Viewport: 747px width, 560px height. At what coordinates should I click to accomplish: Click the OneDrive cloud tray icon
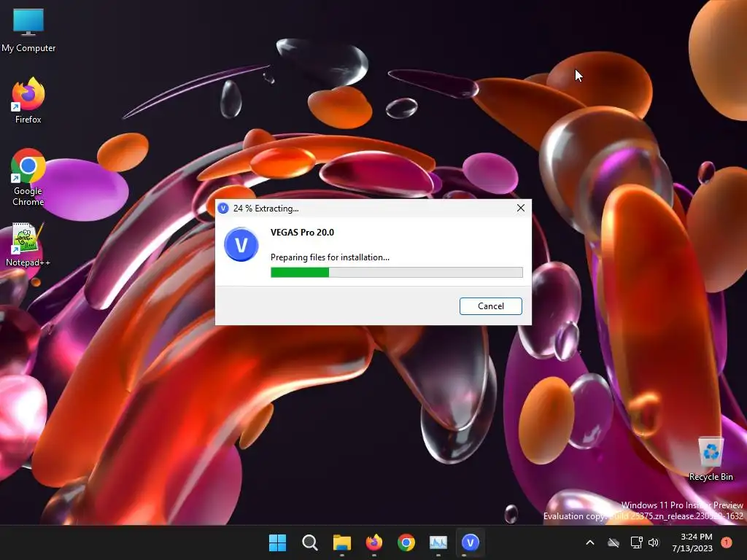[614, 542]
